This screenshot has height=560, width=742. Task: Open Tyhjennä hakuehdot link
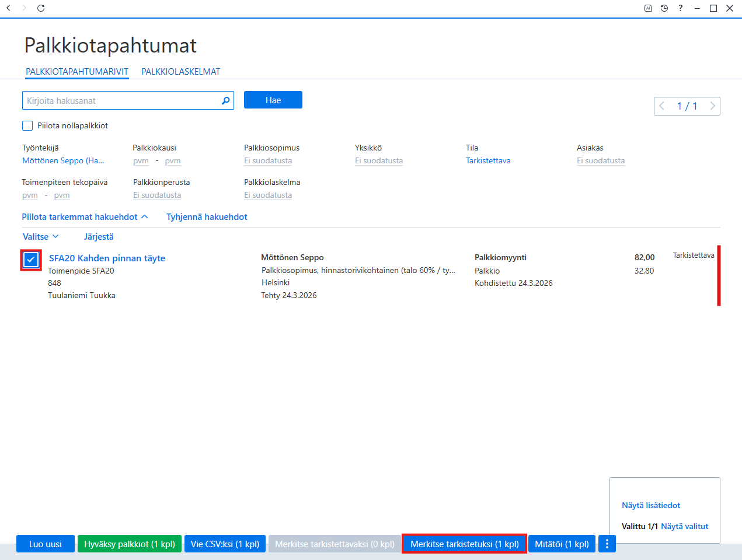pos(207,217)
